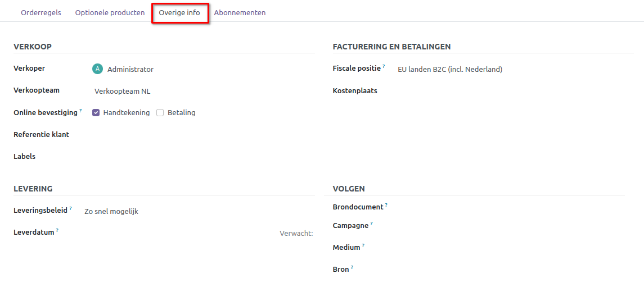Click the Administrator avatar icon
Screen dimensions: 644x292
(97, 69)
